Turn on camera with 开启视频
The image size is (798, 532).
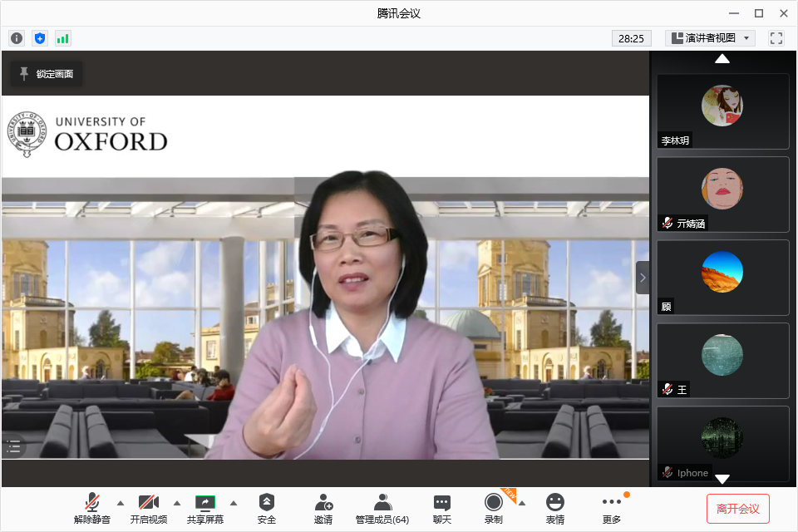pos(149,508)
